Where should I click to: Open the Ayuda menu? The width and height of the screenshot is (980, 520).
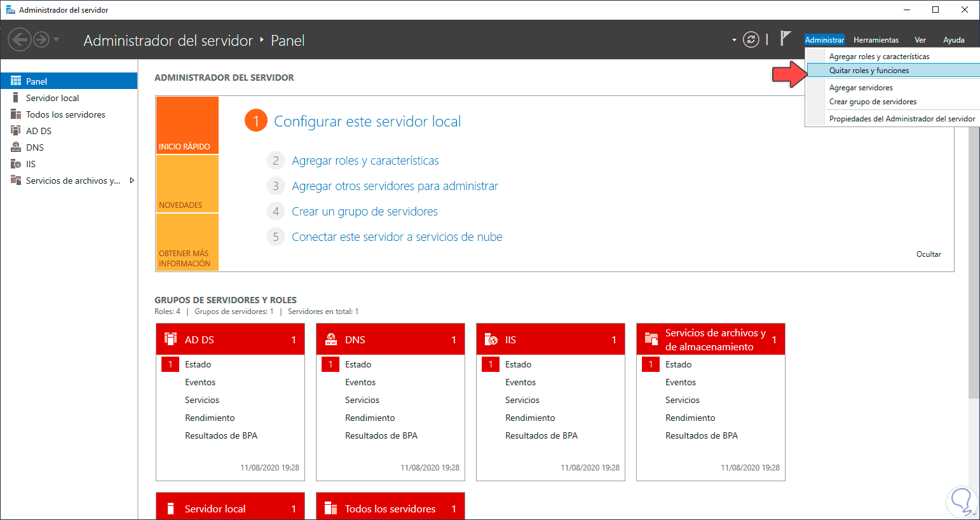point(953,40)
